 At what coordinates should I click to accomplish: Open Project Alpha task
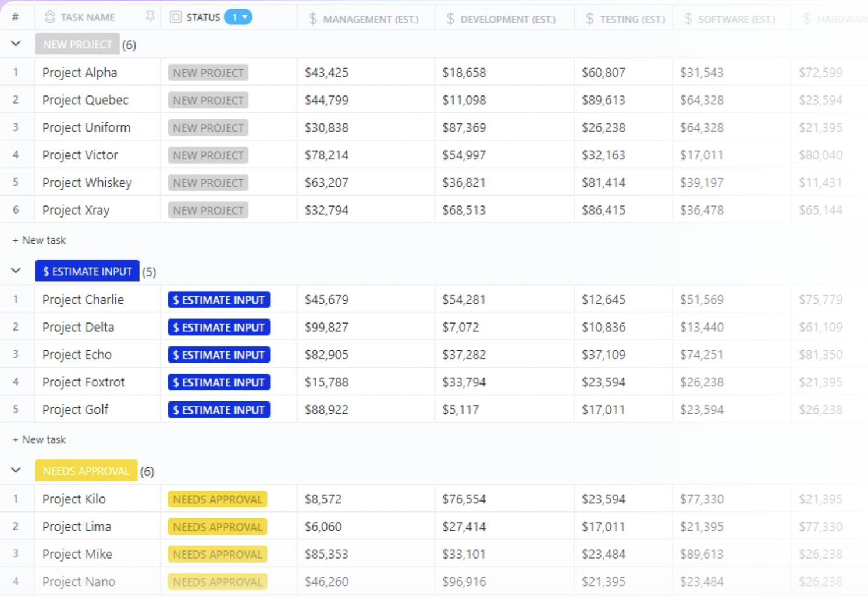[x=80, y=72]
